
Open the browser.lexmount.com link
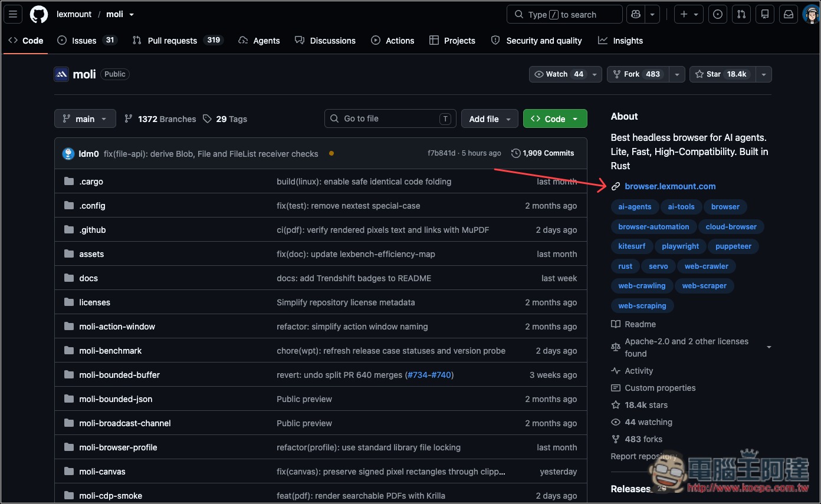[x=670, y=186]
